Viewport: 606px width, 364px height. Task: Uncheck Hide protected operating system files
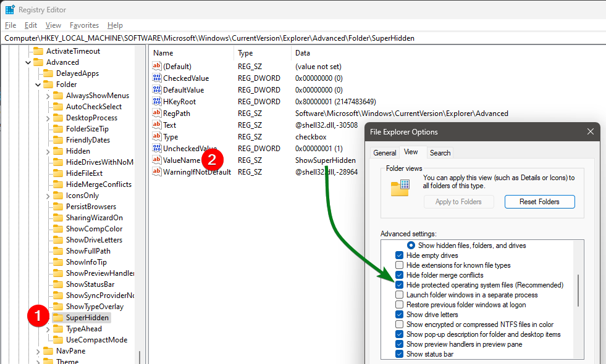click(x=399, y=285)
